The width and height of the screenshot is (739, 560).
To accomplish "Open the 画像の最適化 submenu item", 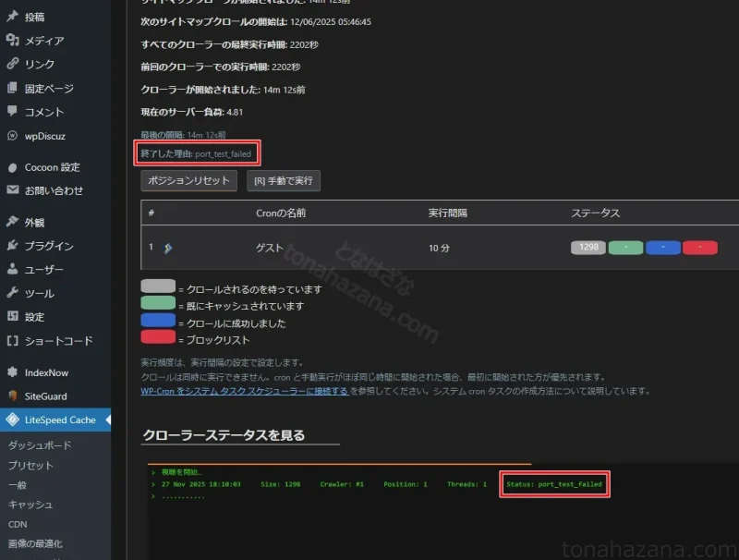I will (37, 543).
